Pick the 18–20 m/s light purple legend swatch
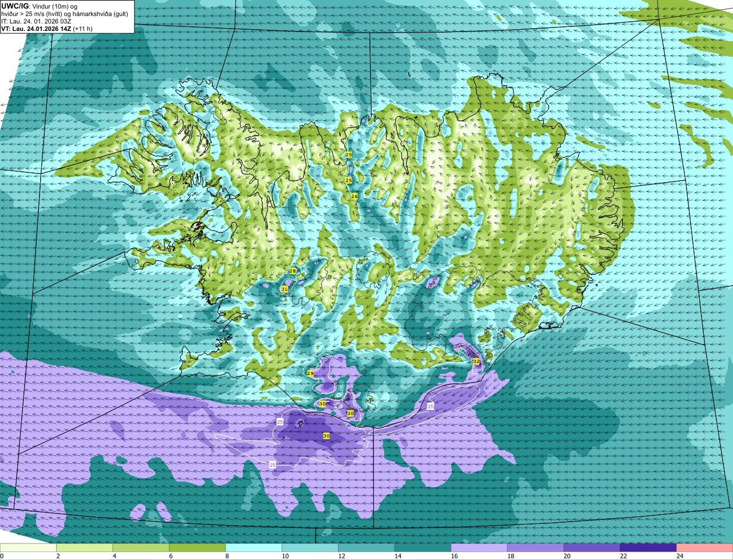 [536, 547]
